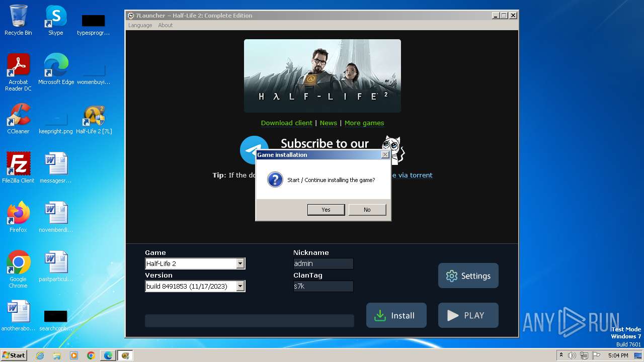The image size is (644, 362).
Task: Open Chrome from the taskbar
Action: click(91, 355)
